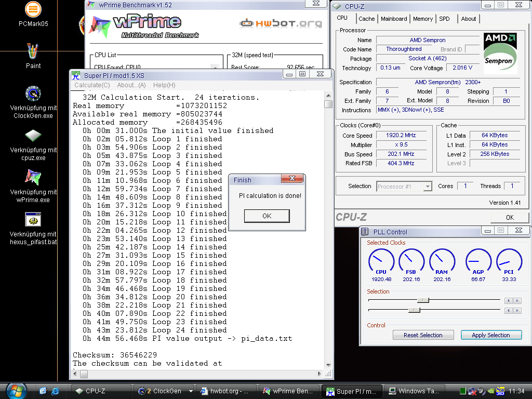This screenshot has height=399, width=532.
Task: Open the hwbot.org link in wPrime
Action: point(281,23)
